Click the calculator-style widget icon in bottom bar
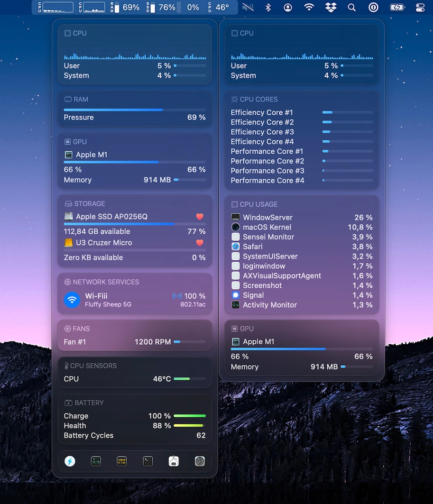The width and height of the screenshot is (433, 504). coord(122,461)
